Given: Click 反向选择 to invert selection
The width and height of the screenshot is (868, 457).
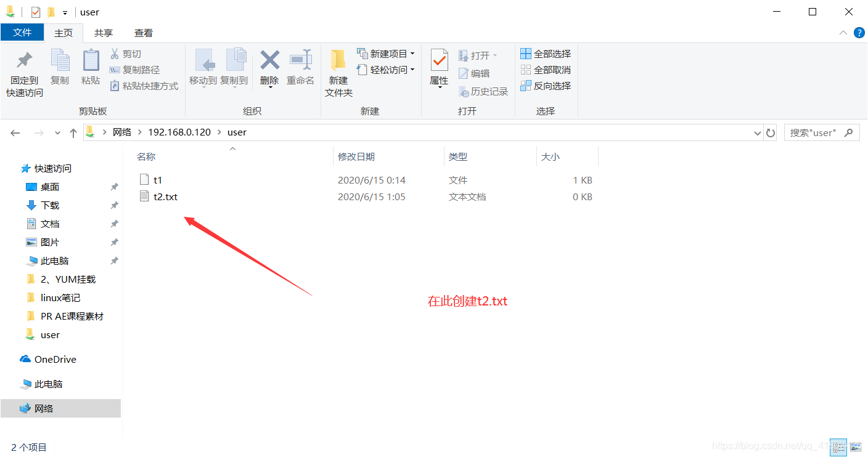Looking at the screenshot, I should click(546, 86).
